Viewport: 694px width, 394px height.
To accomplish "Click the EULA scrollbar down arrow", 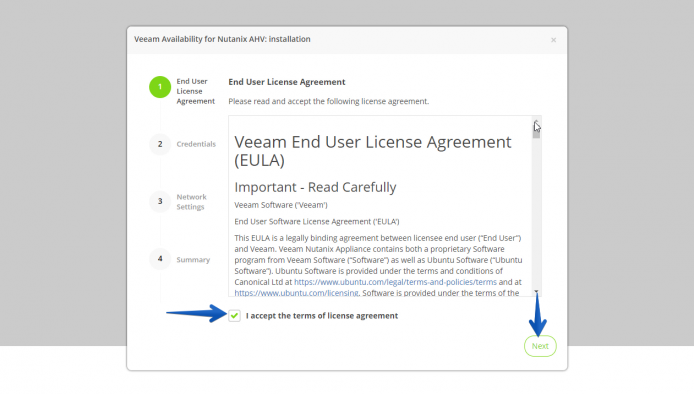I will pos(536,292).
